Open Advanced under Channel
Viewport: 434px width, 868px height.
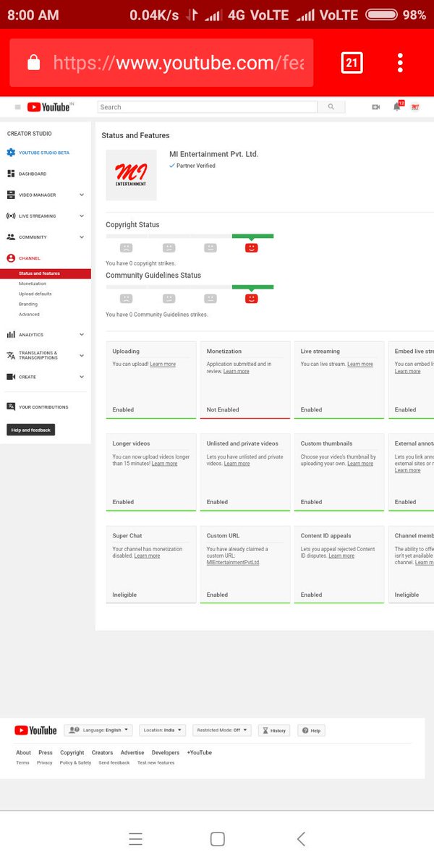point(29,314)
